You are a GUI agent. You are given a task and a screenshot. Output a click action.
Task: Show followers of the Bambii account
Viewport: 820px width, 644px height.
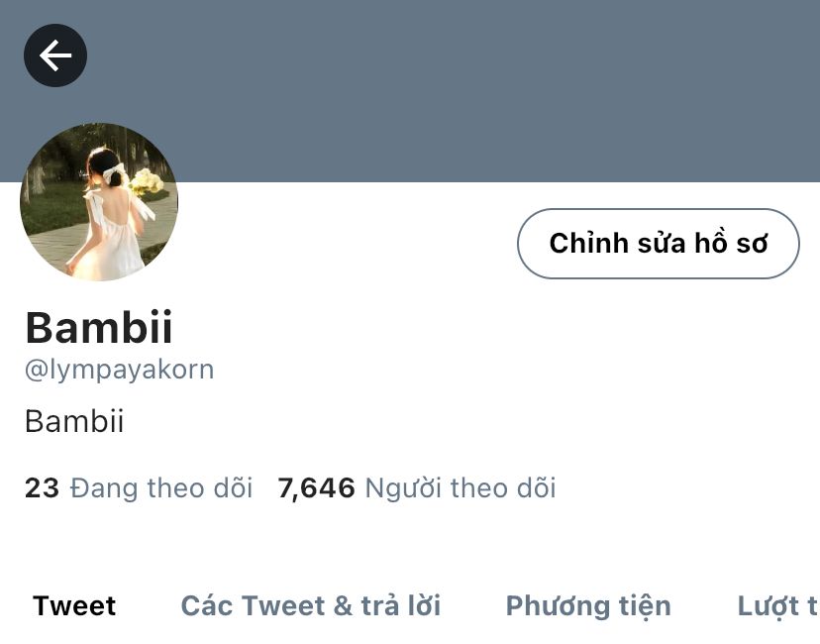[x=417, y=488]
